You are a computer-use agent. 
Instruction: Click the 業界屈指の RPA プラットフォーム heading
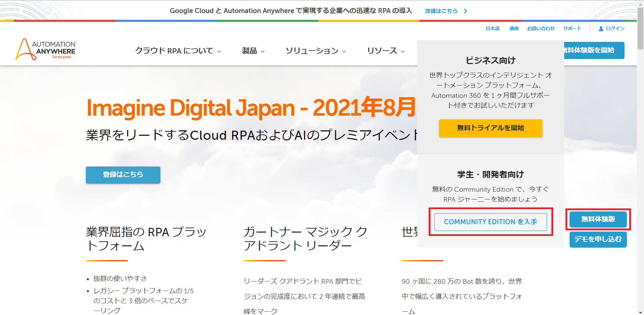pos(146,239)
